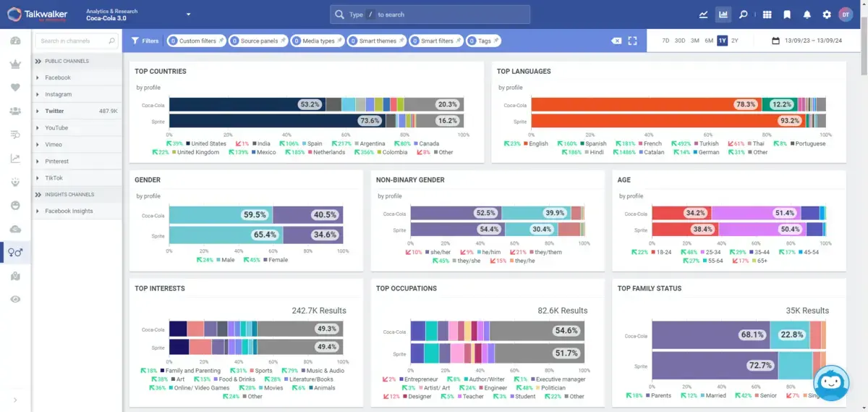Image resolution: width=868 pixels, height=412 pixels.
Task: Select the 2Y time range
Action: [x=735, y=41]
